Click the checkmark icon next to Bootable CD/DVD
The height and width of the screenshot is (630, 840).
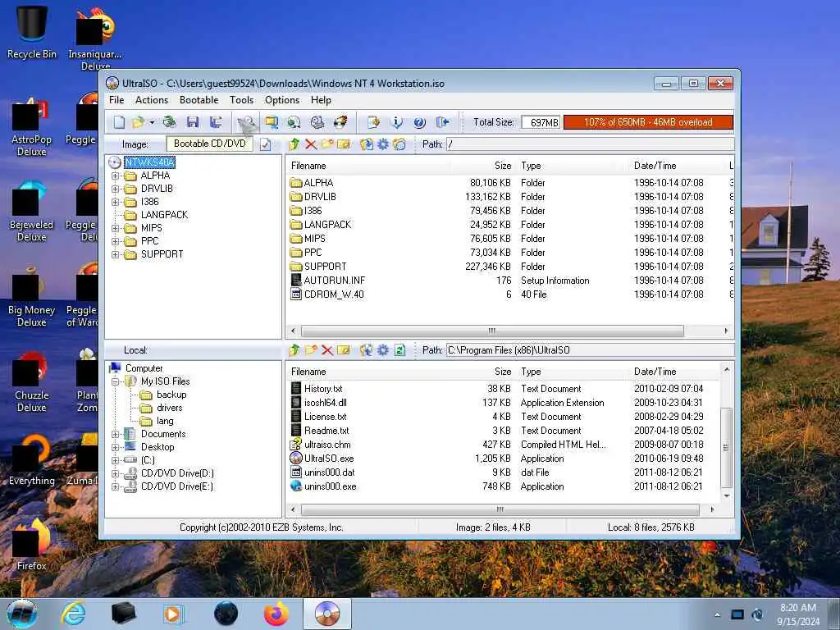pyautogui.click(x=265, y=144)
